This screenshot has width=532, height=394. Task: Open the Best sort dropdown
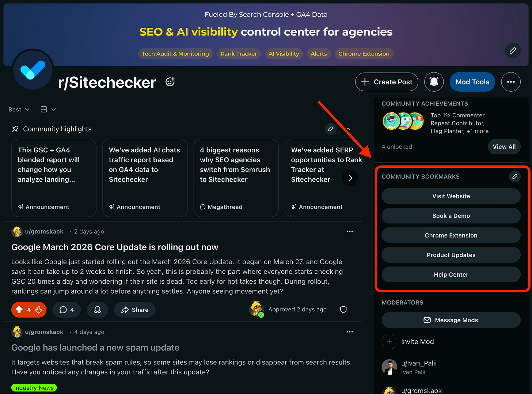click(x=19, y=109)
